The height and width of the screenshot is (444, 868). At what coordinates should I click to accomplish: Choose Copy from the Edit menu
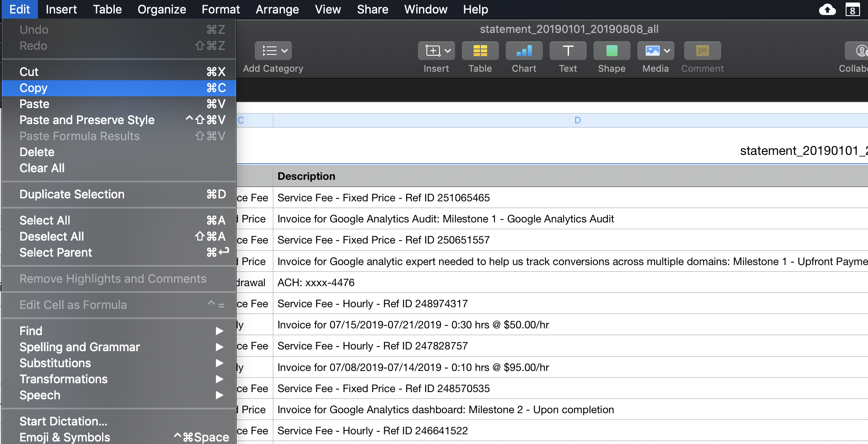pos(119,88)
